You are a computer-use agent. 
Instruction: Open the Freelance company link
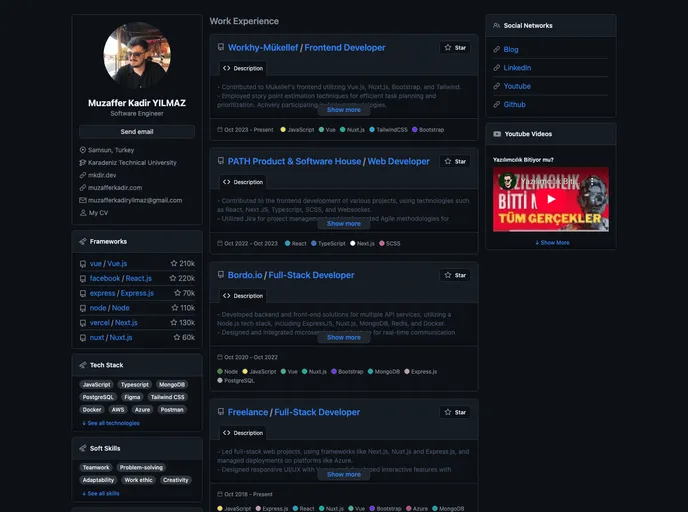(x=248, y=412)
